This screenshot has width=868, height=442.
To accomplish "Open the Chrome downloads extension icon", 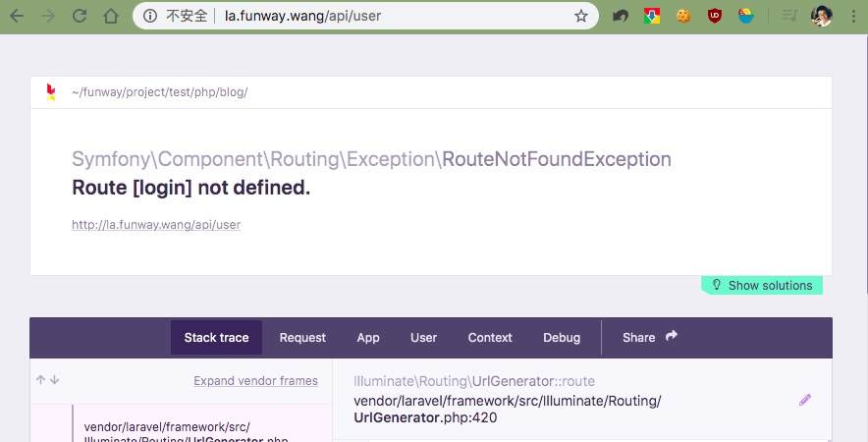I will (x=650, y=16).
